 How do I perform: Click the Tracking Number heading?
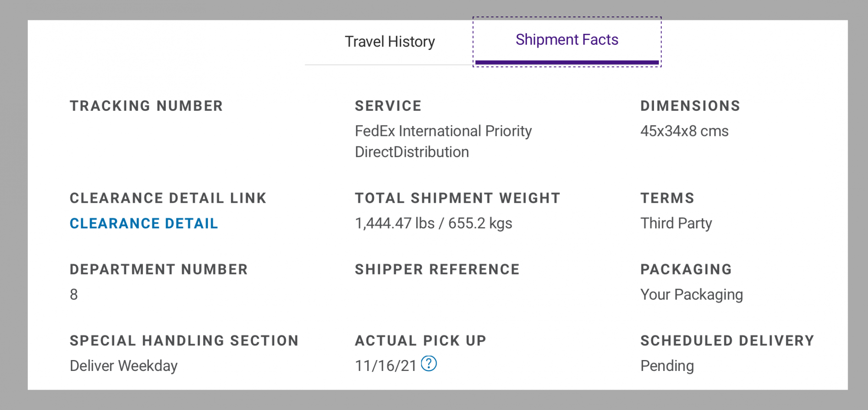pos(146,106)
